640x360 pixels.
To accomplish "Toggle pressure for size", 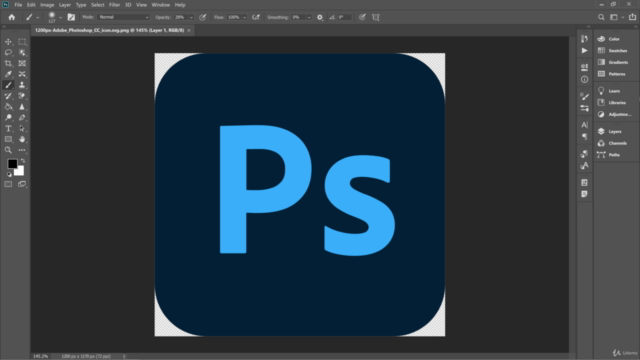I will pyautogui.click(x=362, y=17).
